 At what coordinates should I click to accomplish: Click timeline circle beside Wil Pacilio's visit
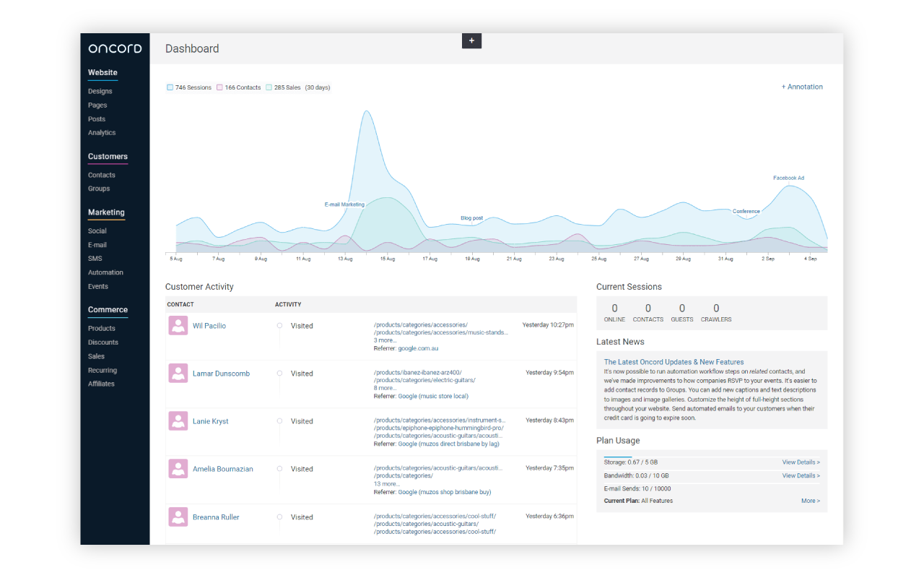tap(279, 326)
